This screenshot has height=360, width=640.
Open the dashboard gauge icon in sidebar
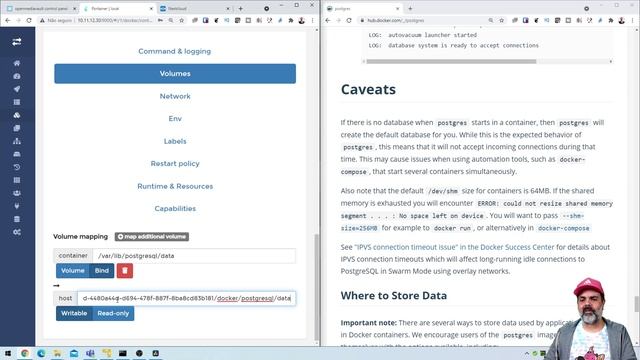pos(17,76)
